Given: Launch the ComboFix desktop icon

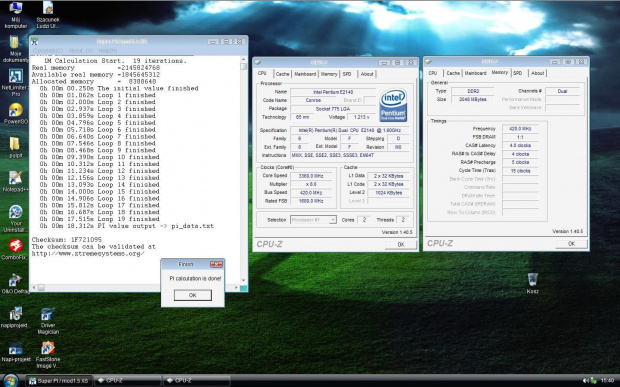Looking at the screenshot, I should (x=15, y=249).
